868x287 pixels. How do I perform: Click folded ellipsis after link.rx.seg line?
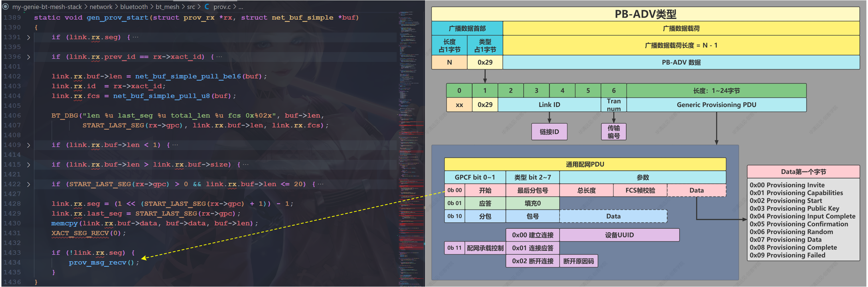(x=136, y=37)
